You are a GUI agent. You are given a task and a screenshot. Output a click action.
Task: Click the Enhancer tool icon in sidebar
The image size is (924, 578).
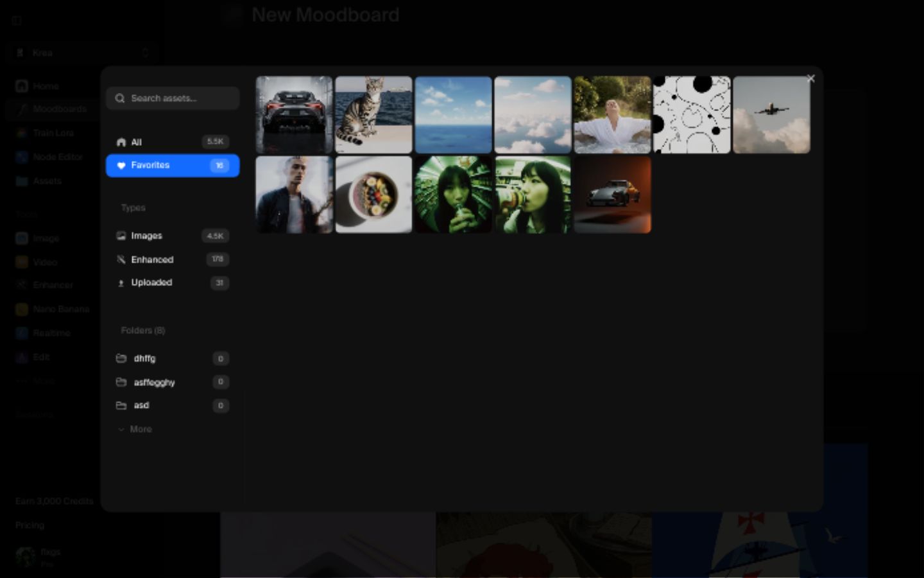pos(22,285)
